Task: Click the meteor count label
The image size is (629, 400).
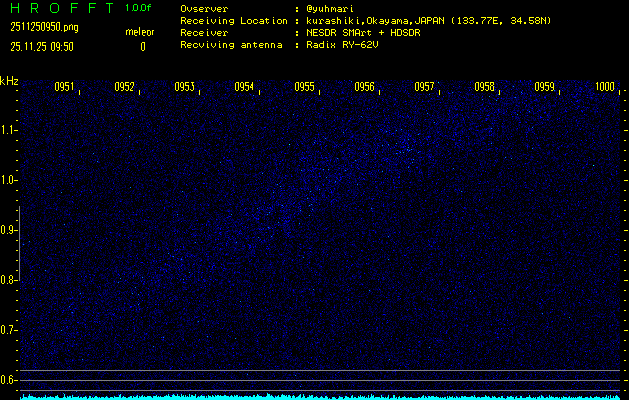Action: tap(139, 32)
